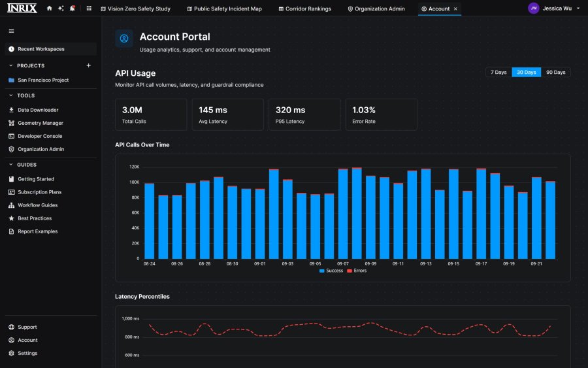Click the 3.0M Total Calls card
The image size is (588, 368).
[x=151, y=115]
